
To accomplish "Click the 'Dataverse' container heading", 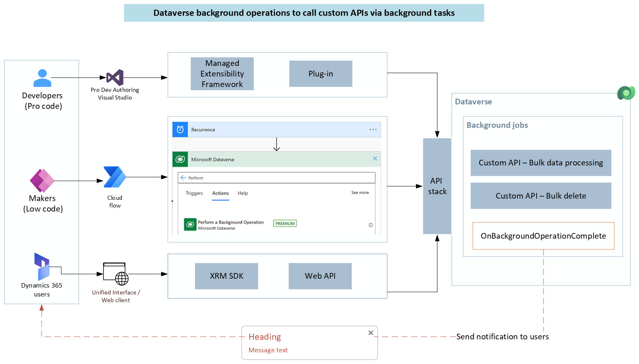I will (x=473, y=102).
